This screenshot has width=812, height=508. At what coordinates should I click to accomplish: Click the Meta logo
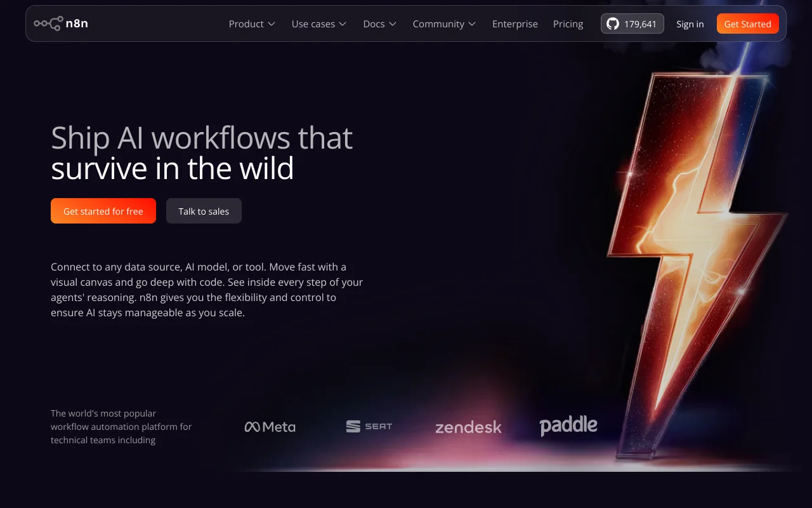270,427
